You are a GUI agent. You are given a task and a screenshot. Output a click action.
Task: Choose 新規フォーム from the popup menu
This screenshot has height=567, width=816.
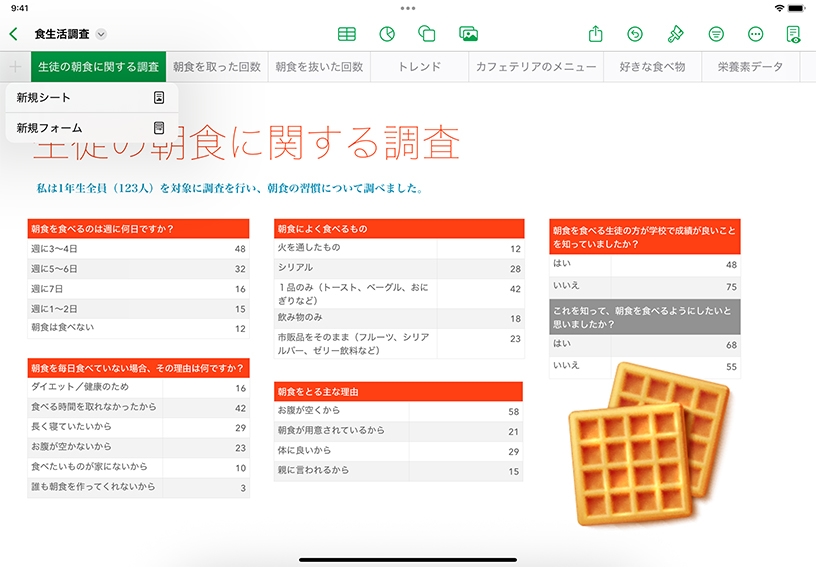point(91,128)
